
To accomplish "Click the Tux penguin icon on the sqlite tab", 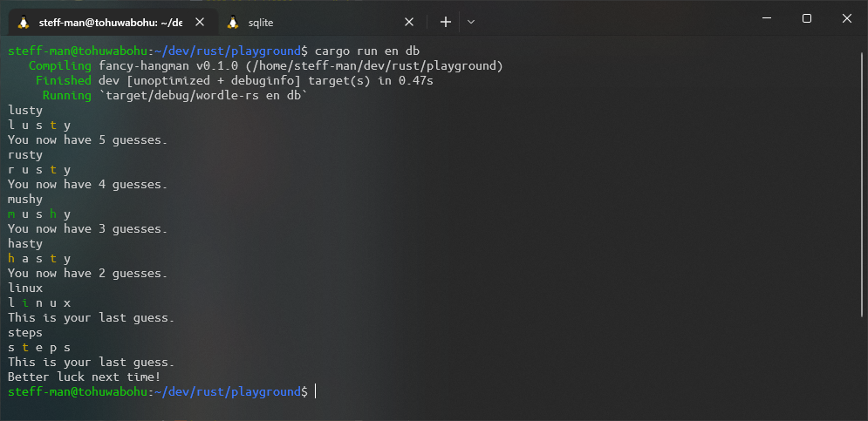I will pos(233,22).
